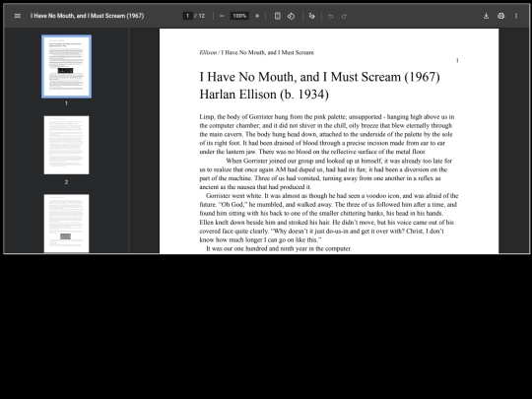The width and height of the screenshot is (532, 399).
Task: Zoom out with the minus button
Action: tap(222, 16)
